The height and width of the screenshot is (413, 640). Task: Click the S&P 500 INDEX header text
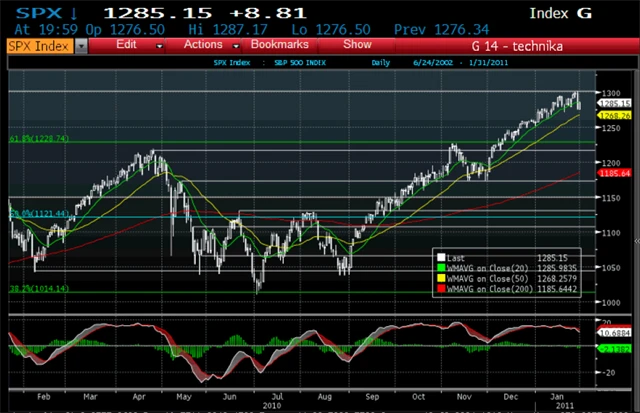[x=300, y=63]
